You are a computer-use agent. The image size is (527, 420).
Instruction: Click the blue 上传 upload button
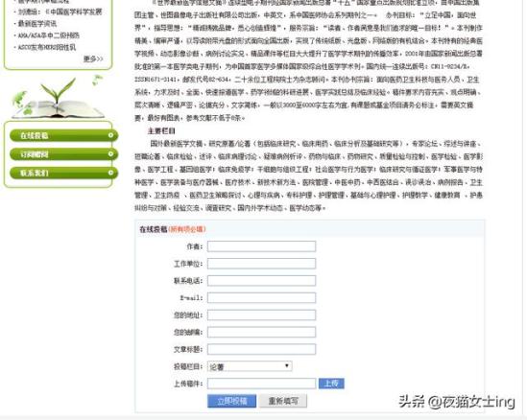pos(331,384)
